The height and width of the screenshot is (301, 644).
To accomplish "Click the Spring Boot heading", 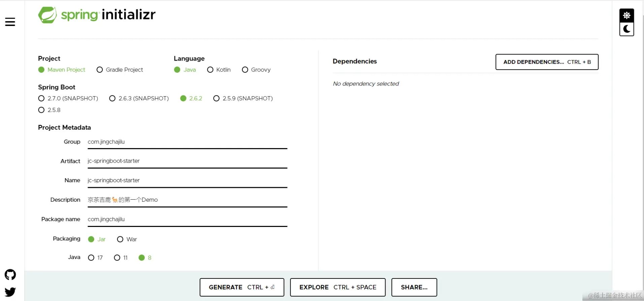I will tap(57, 87).
